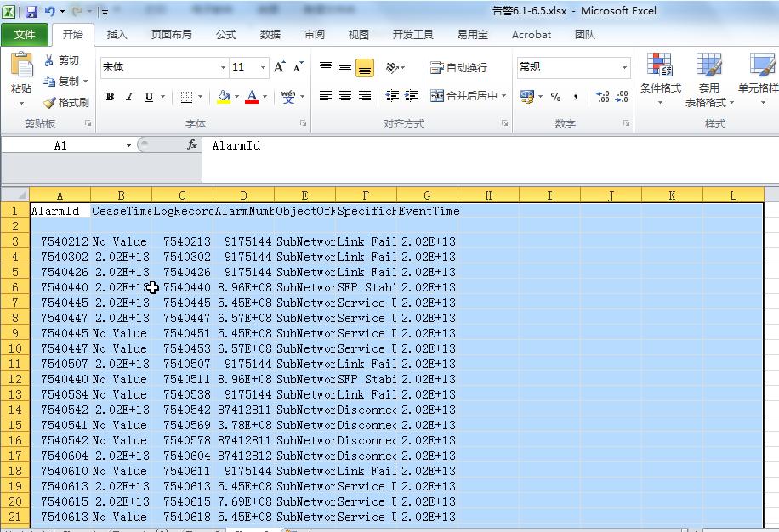Switch to the Insert (插入) ribbon tab
This screenshot has height=532, width=779.
pos(117,35)
